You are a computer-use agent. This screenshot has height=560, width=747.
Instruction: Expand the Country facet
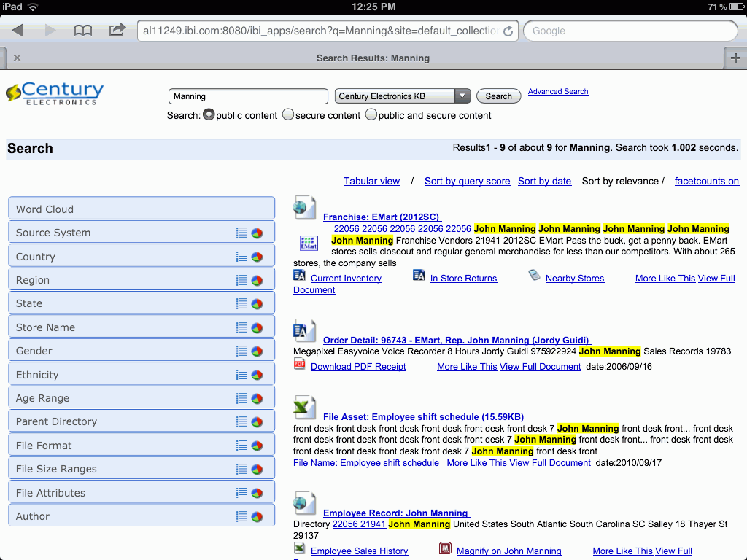tap(142, 257)
